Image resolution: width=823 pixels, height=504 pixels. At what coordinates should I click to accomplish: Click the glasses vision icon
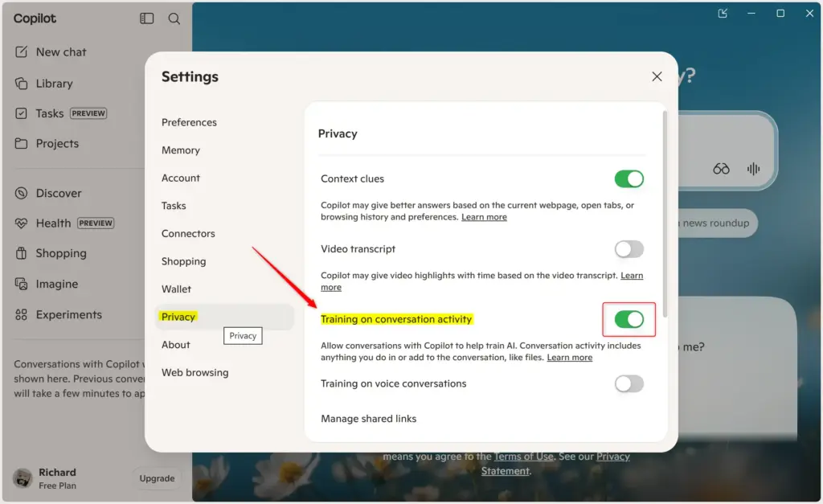pos(721,169)
